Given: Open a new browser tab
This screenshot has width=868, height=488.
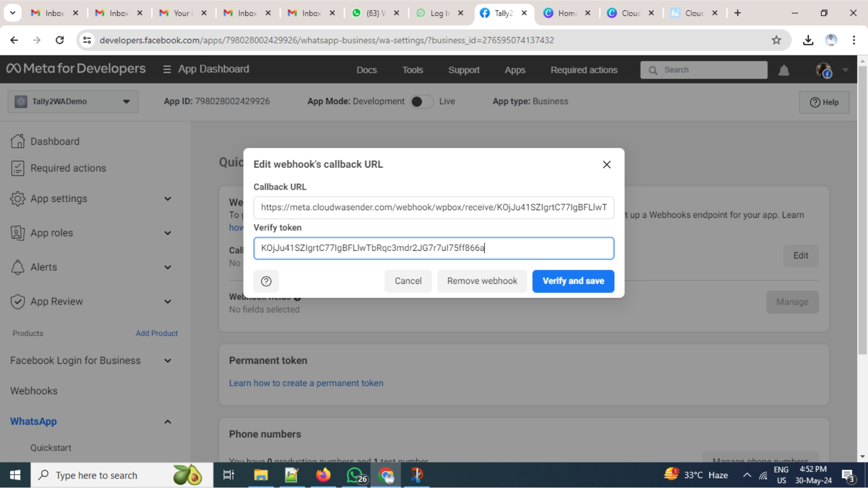Looking at the screenshot, I should coord(738,13).
